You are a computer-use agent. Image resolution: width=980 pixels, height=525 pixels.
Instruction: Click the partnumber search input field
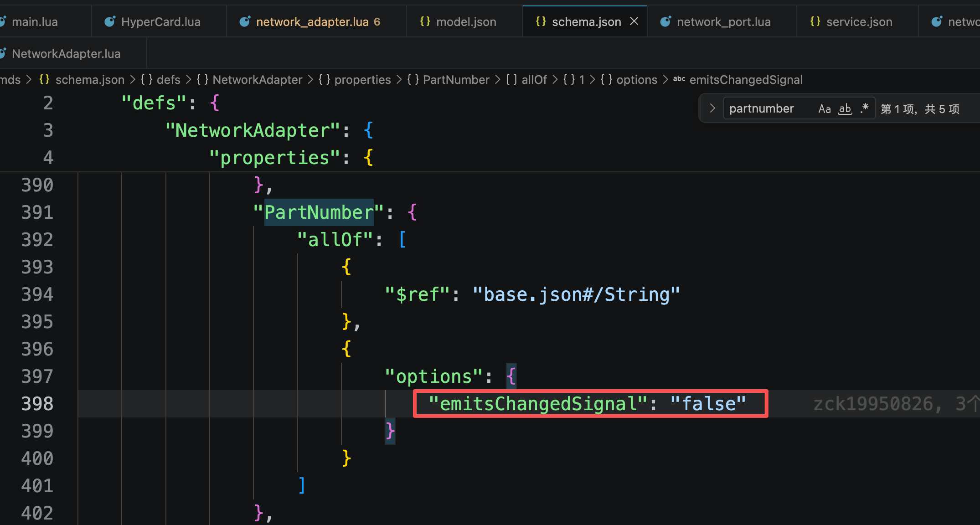pos(770,108)
